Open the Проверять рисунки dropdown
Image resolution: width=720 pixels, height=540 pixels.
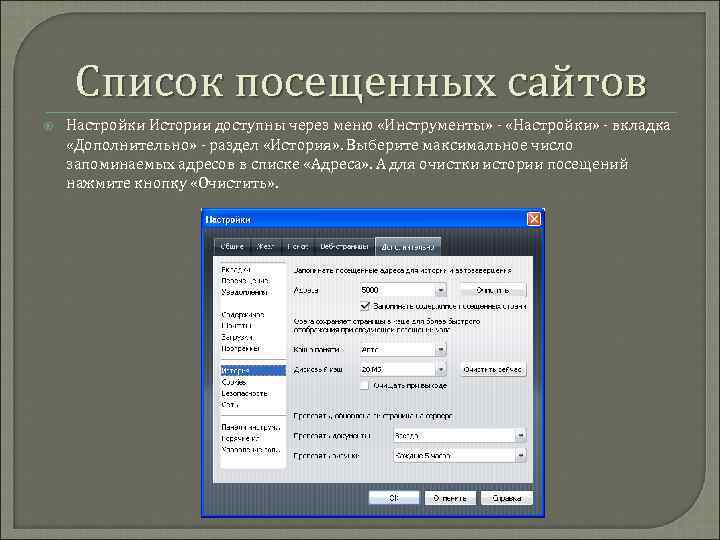click(459, 456)
